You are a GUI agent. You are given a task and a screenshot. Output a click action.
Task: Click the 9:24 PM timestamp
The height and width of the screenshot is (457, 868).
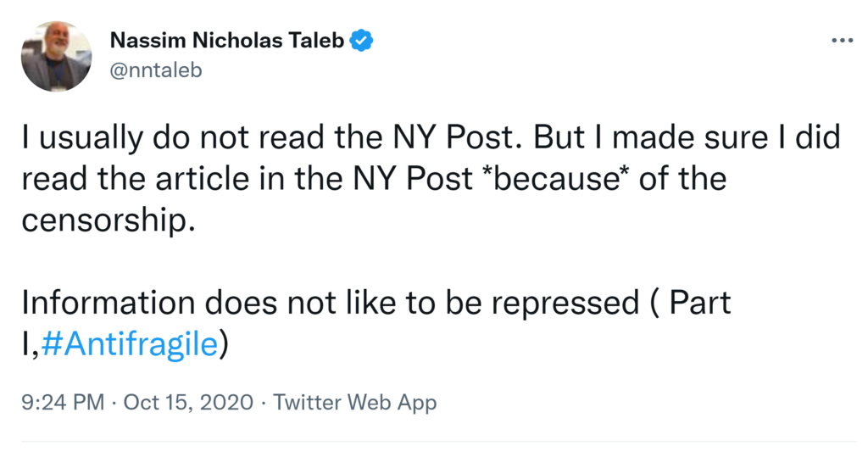tap(64, 402)
